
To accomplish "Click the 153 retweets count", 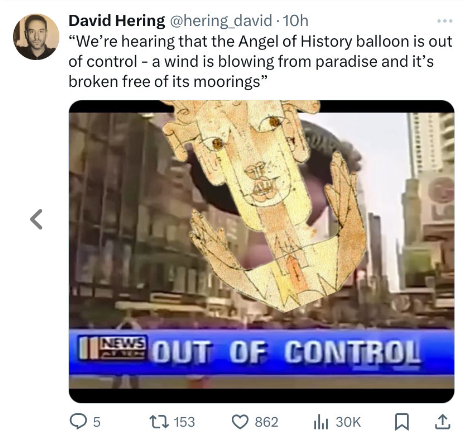I will pos(184,422).
